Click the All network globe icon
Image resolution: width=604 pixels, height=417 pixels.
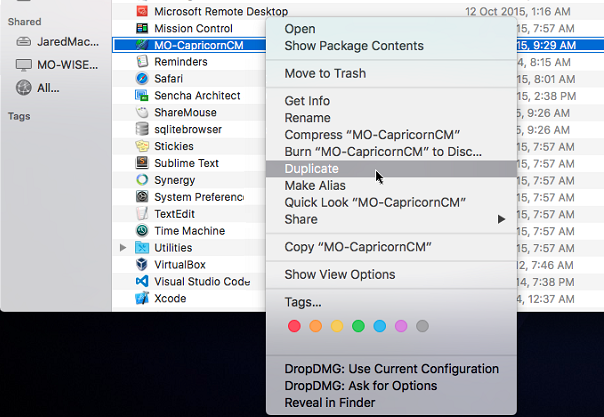tap(23, 88)
